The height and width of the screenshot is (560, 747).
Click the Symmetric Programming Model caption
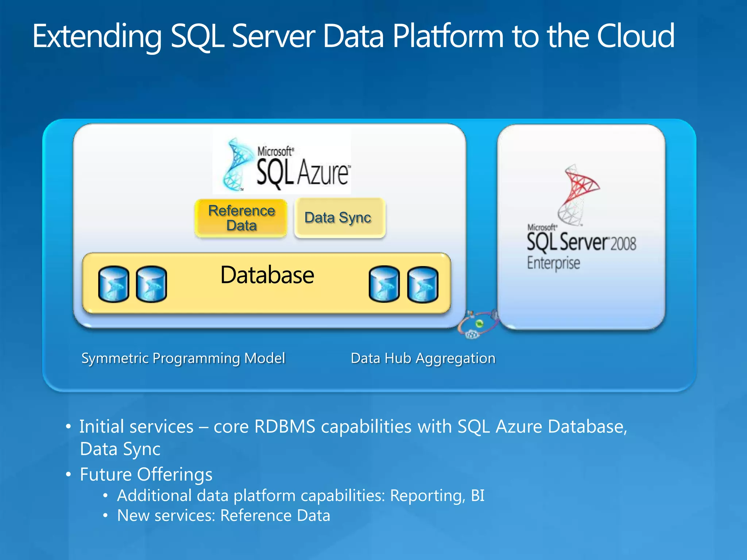click(x=183, y=358)
